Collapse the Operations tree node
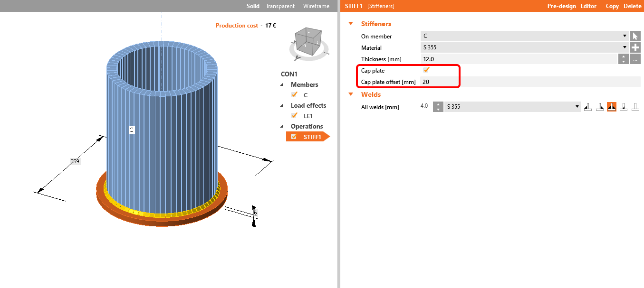The height and width of the screenshot is (288, 644). pos(281,126)
